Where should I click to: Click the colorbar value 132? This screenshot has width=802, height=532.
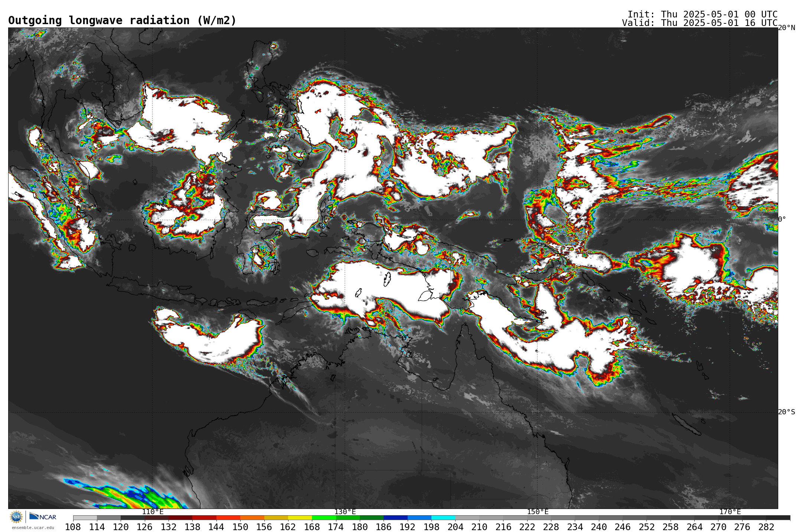pyautogui.click(x=169, y=527)
